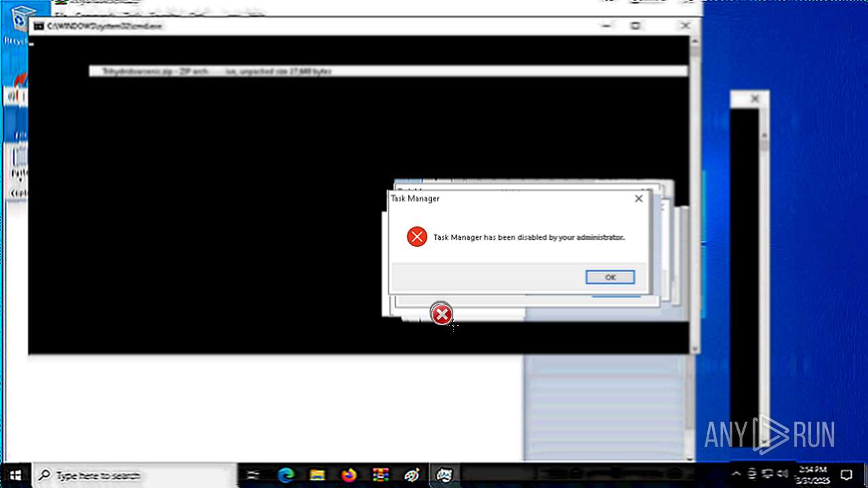Viewport: 868px width, 488px height.
Task: Launch Microsoft Edge from the taskbar
Action: (x=286, y=475)
